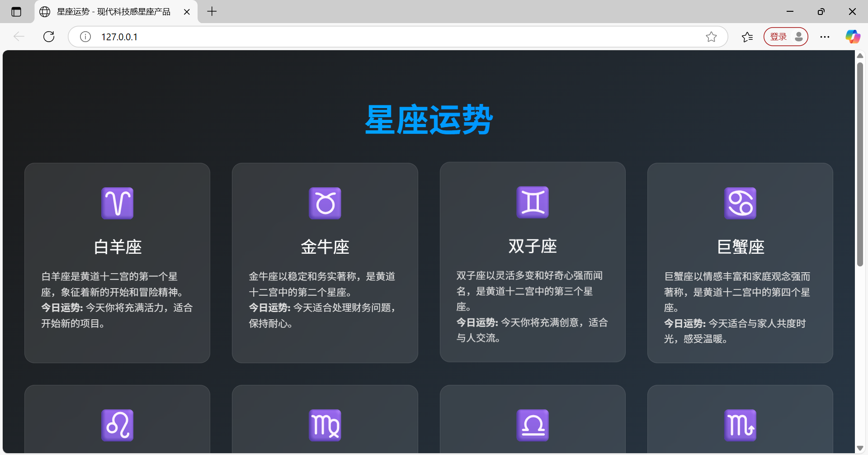Click the Gemini zodiac symbol icon
Image resolution: width=868 pixels, height=455 pixels.
tap(533, 202)
